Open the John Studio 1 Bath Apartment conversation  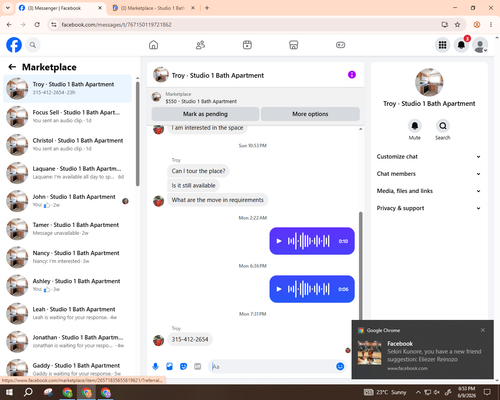[67, 201]
